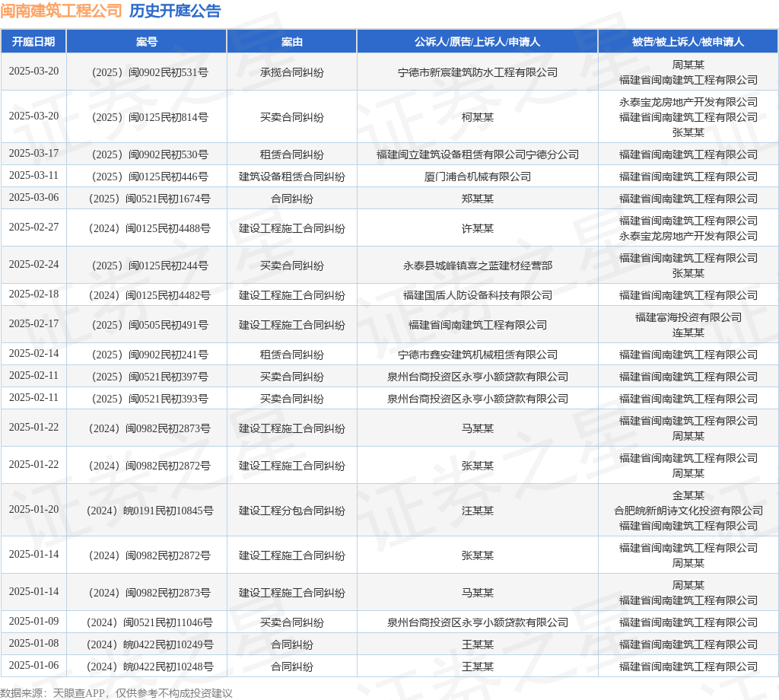Select the 案号 column header
This screenshot has height=700, width=779.
[147, 42]
